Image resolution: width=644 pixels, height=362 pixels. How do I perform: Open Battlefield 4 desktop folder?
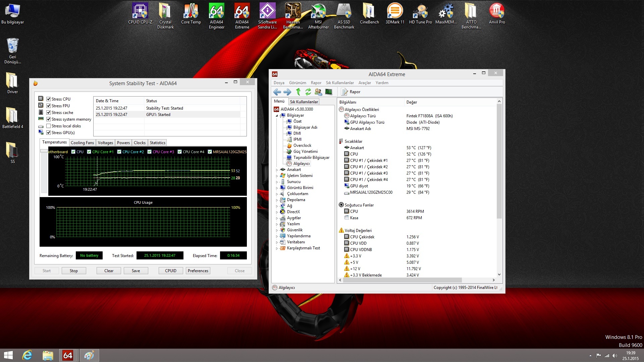tap(12, 118)
